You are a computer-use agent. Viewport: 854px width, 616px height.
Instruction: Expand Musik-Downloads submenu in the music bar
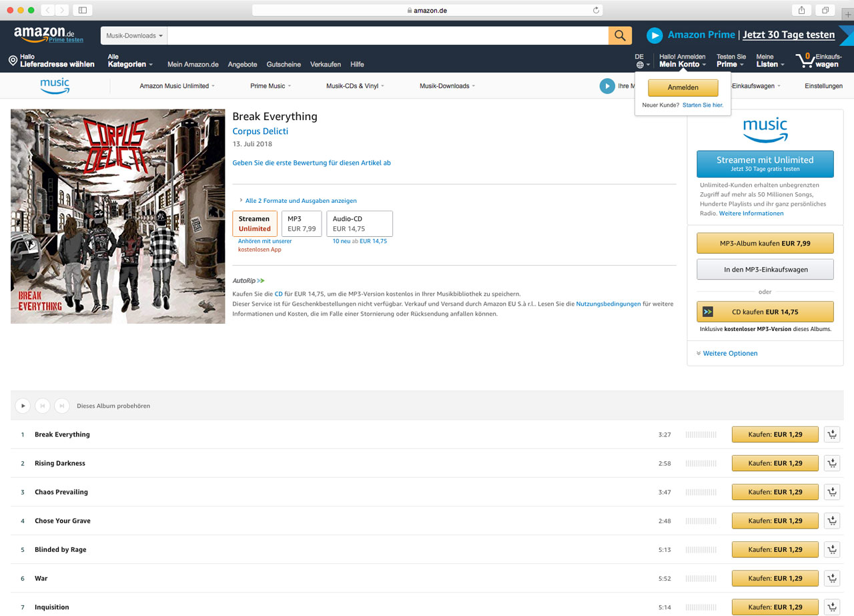coord(447,85)
